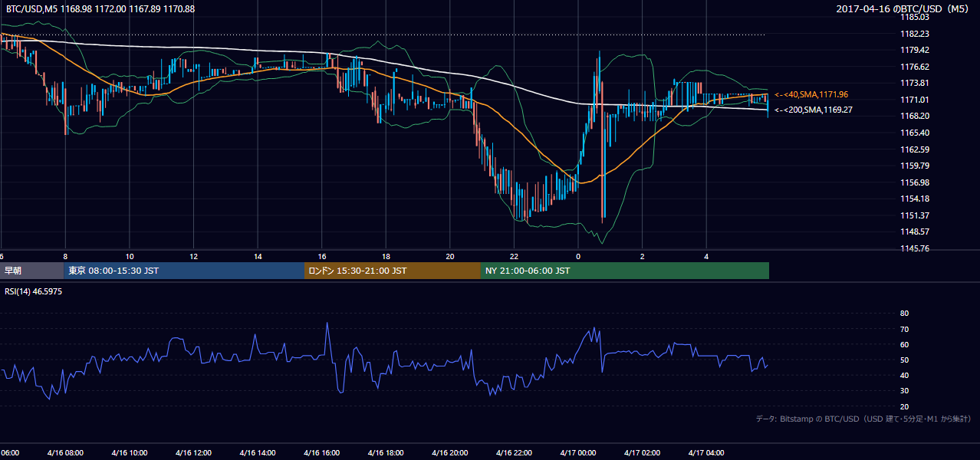Click RSI scale value 40

[904, 375]
